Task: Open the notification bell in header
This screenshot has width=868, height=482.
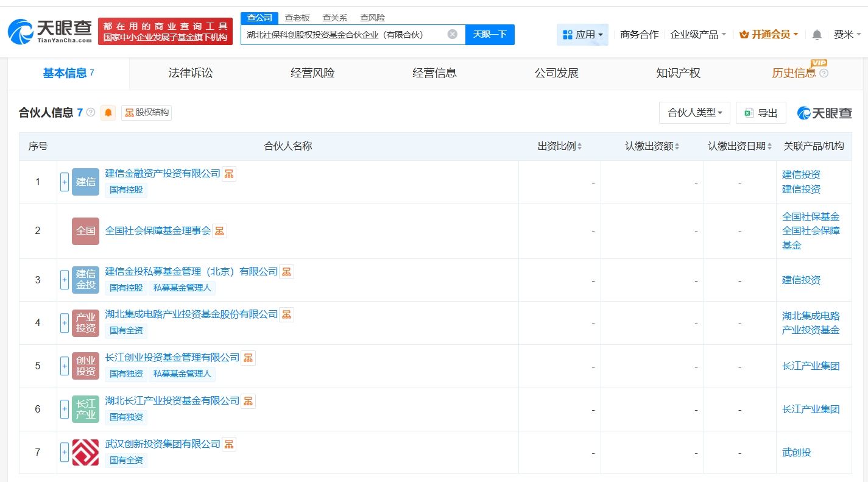Action: pyautogui.click(x=817, y=35)
